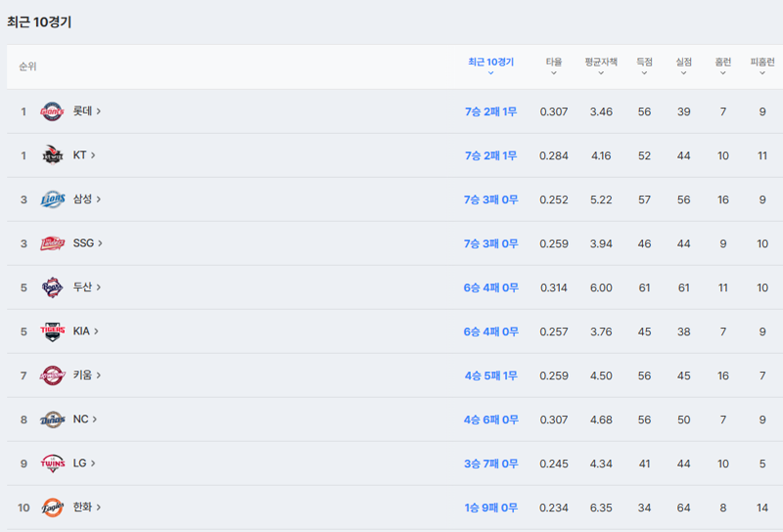Viewport: 783px width, 532px height.
Task: Click the SSG Landers team logo
Action: [x=52, y=244]
